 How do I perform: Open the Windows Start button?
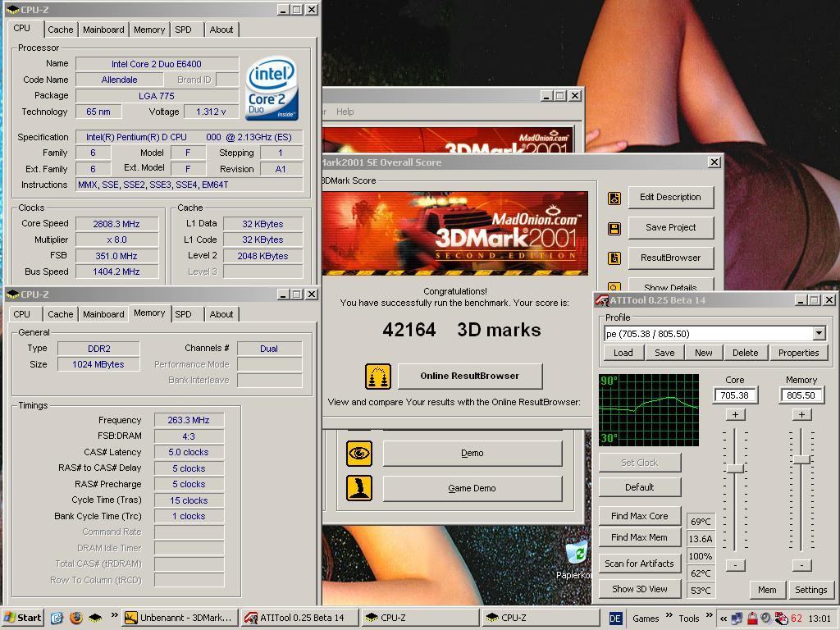tap(23, 618)
